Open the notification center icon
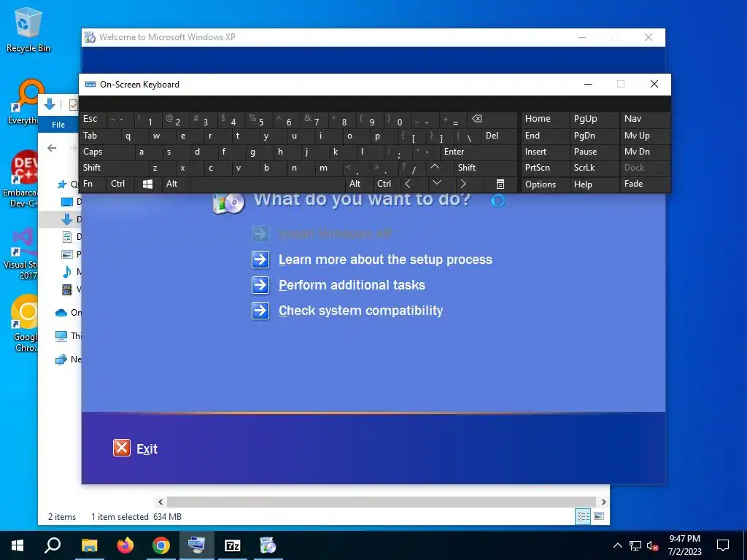Image resolution: width=747 pixels, height=560 pixels. tap(723, 545)
